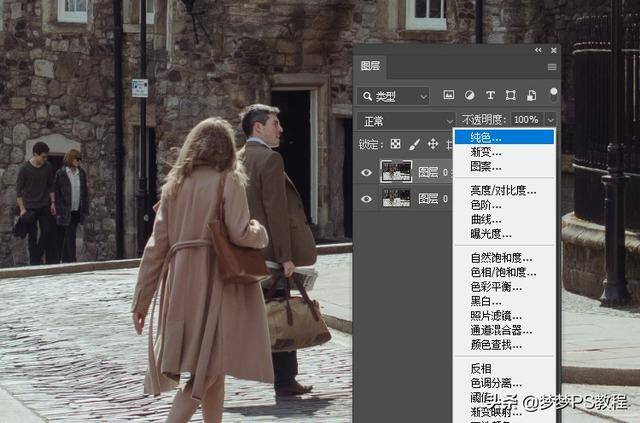Choose 渐变... from the menu
640x423 pixels.
pos(504,152)
